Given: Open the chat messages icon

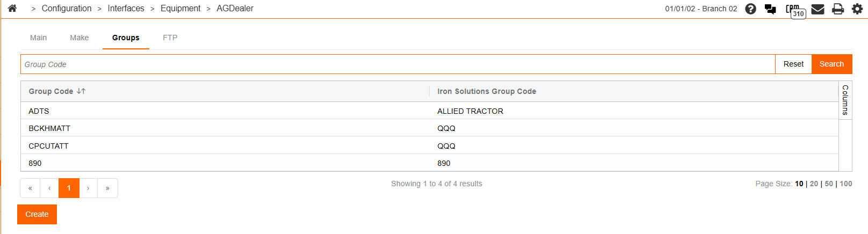Looking at the screenshot, I should tap(770, 9).
